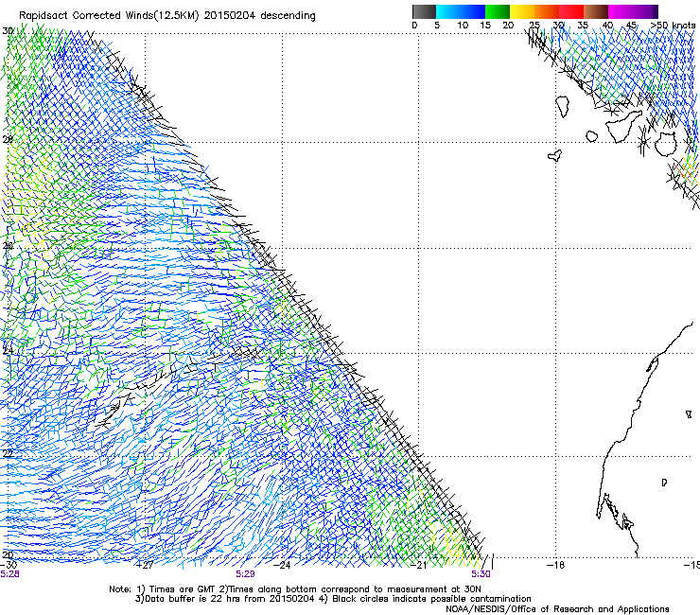Click the purple time label '5:30'
This screenshot has width=700, height=615.
tap(481, 574)
